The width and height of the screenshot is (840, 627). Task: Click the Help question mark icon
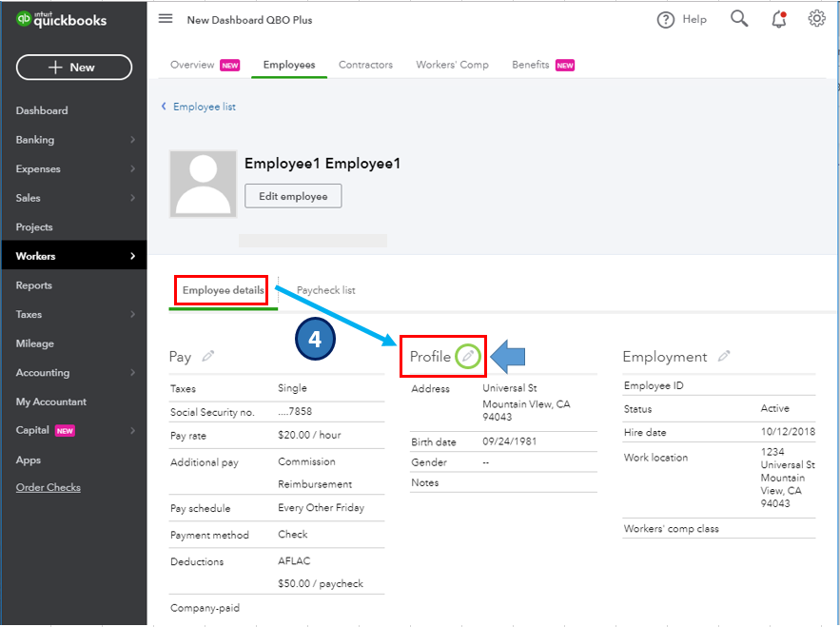point(665,20)
